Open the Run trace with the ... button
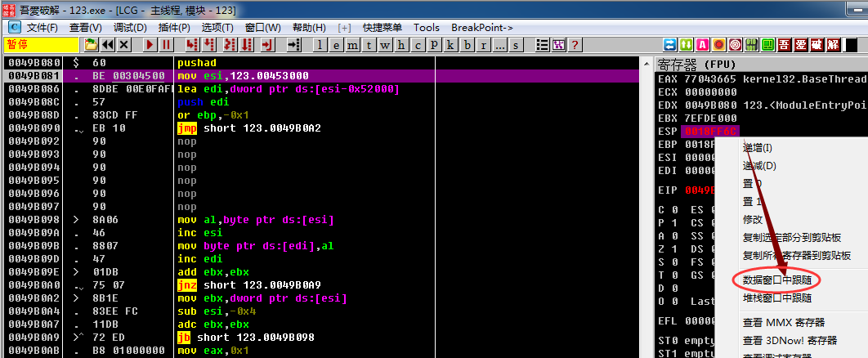This screenshot has width=868, height=358. pos(500,46)
